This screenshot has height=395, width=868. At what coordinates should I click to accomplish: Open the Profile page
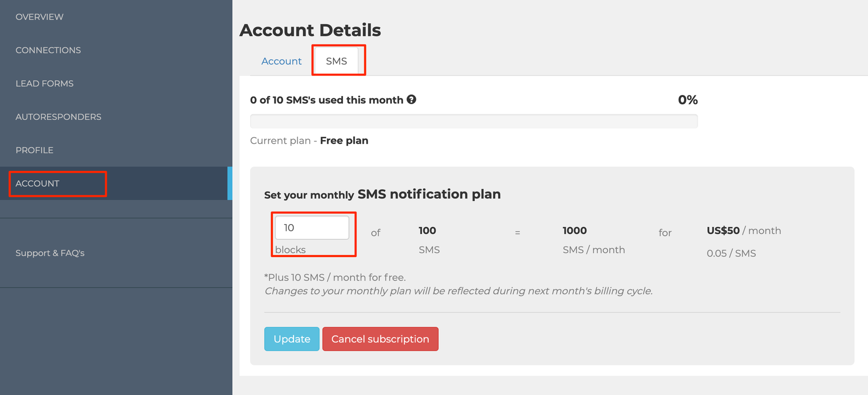(35, 150)
